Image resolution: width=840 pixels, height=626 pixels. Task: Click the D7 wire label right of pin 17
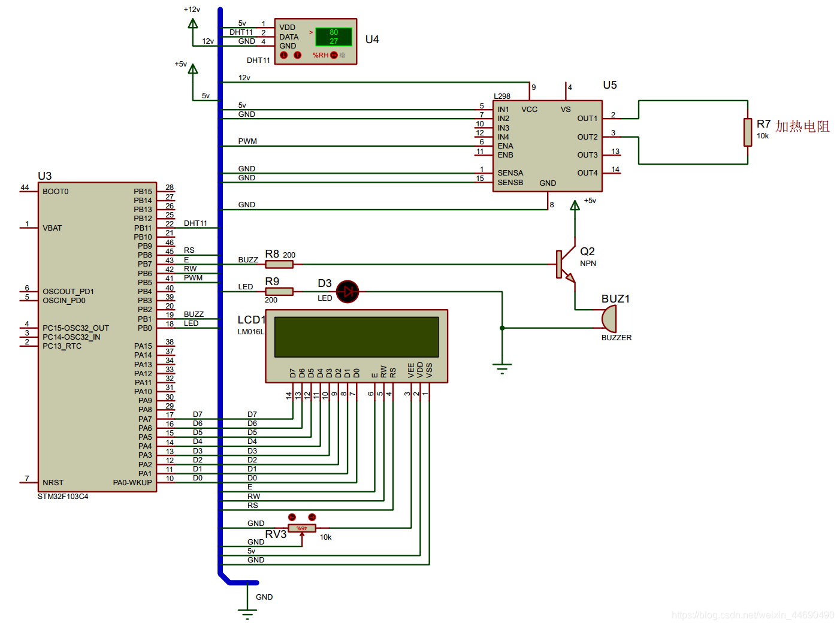198,415
